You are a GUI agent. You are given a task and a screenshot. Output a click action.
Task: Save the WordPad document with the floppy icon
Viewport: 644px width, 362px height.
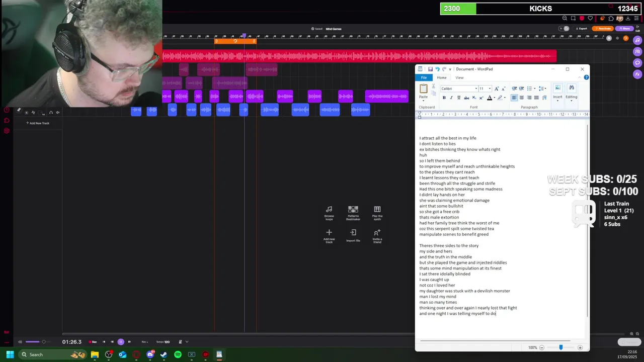pyautogui.click(x=430, y=69)
